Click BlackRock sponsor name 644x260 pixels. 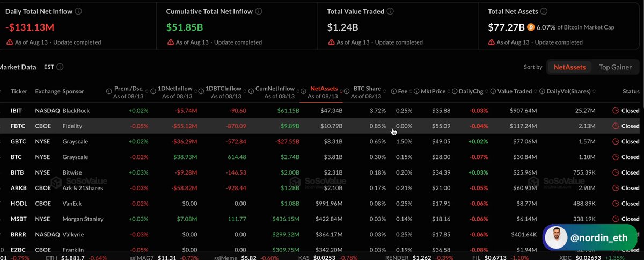pyautogui.click(x=76, y=111)
